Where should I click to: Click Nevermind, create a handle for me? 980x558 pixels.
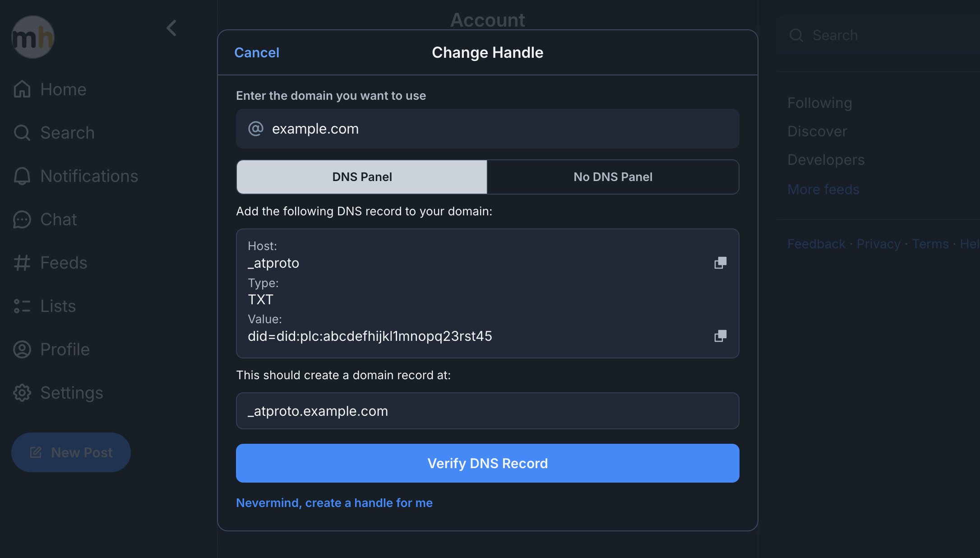pos(334,503)
